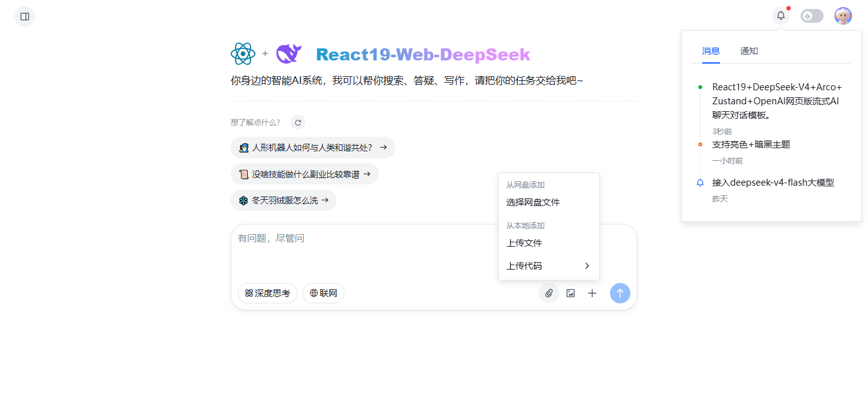Choose the down jacket washing suggestion
The image size is (868, 414).
tap(283, 200)
